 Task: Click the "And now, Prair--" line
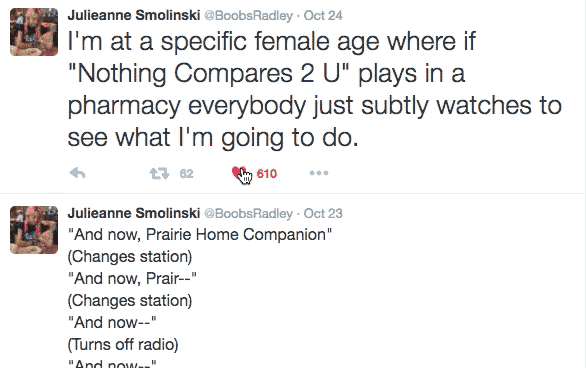tap(132, 278)
